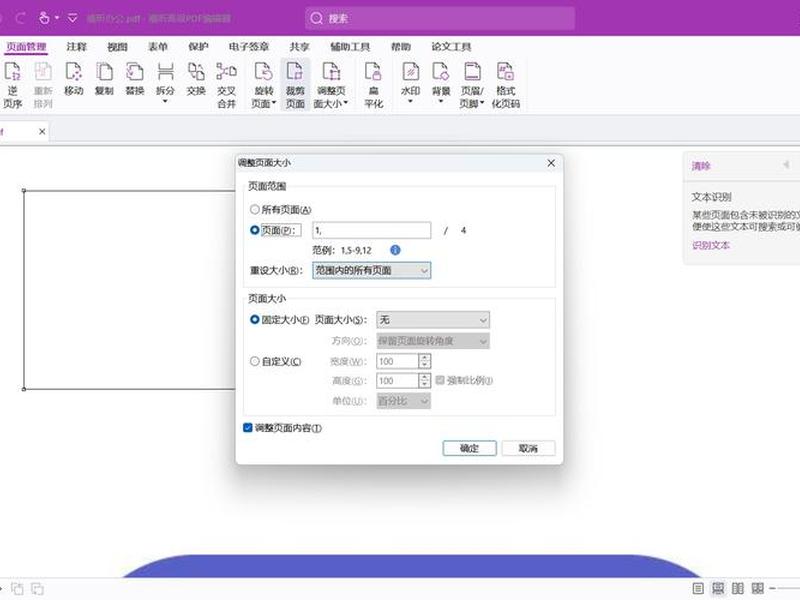Click the 高度 height value field

coord(397,381)
